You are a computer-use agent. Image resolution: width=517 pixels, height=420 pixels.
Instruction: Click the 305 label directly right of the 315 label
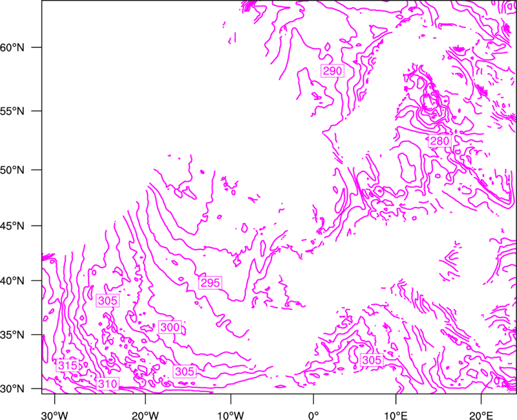(x=184, y=372)
